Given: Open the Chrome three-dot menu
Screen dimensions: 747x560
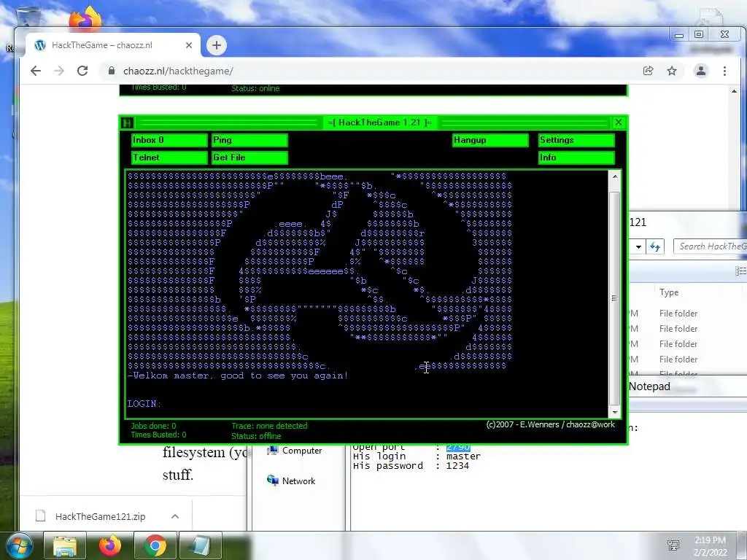Looking at the screenshot, I should pos(724,71).
